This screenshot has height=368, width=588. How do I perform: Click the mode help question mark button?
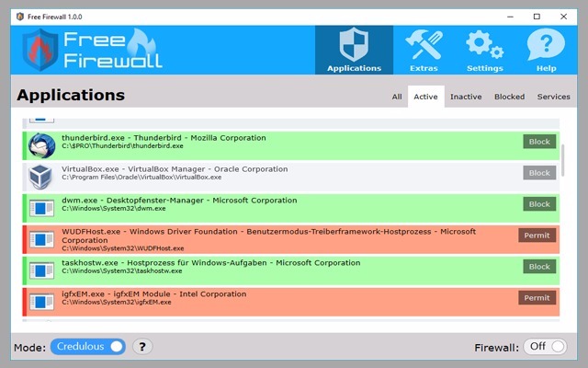[142, 347]
